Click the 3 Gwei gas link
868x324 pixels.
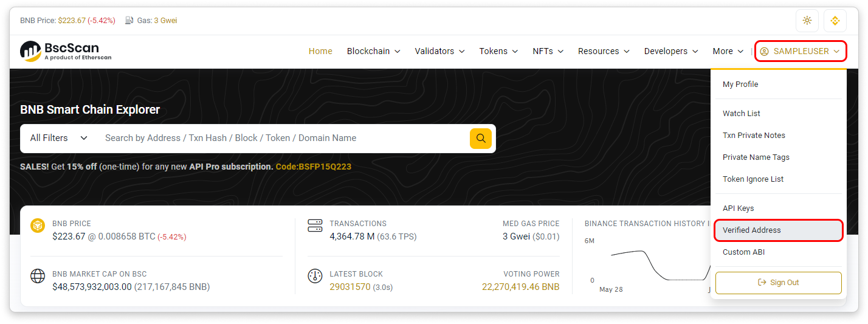165,21
